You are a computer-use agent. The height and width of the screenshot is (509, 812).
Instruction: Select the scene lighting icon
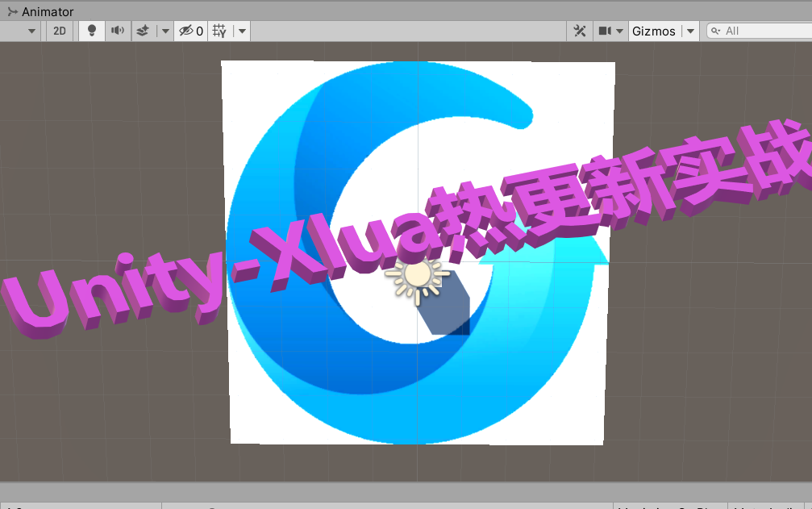[x=91, y=31]
